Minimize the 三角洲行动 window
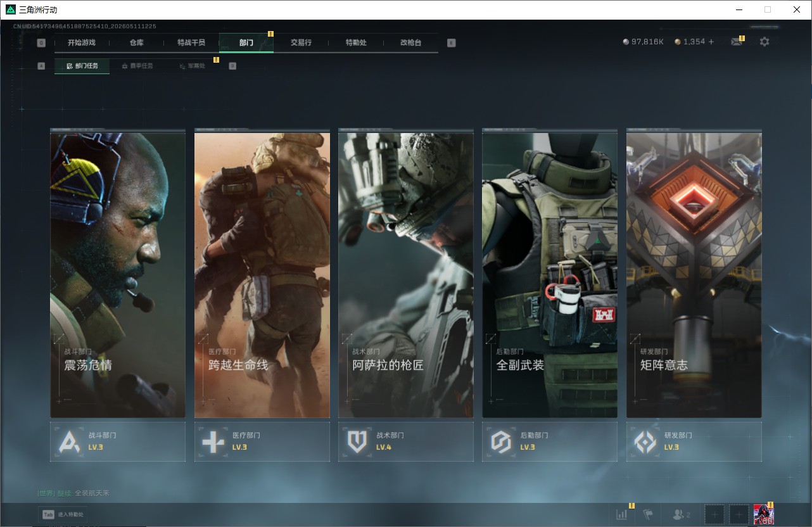Screen dimensions: 812x527 click(x=739, y=10)
